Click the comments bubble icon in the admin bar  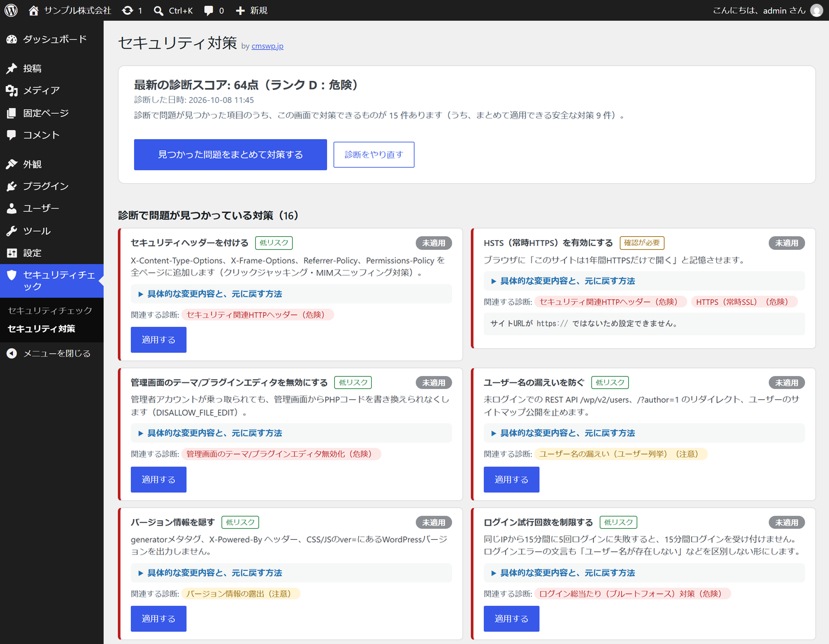(209, 10)
